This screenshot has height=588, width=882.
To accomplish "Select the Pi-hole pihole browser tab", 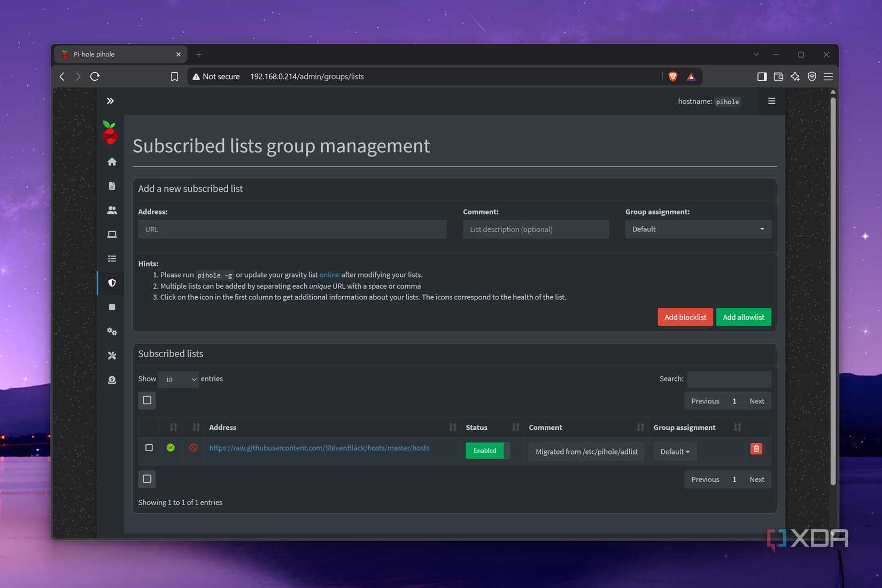I will [121, 55].
